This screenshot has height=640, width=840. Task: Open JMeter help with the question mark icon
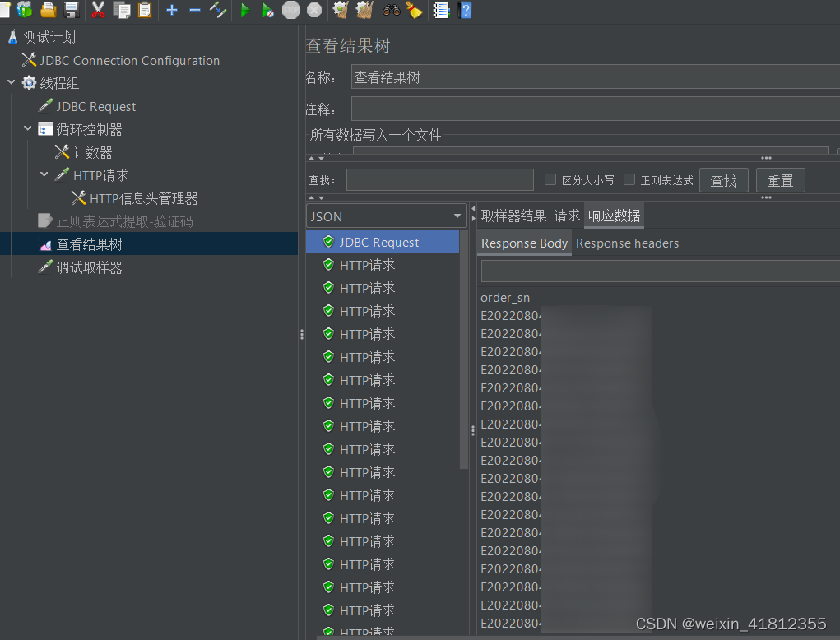coord(465,10)
